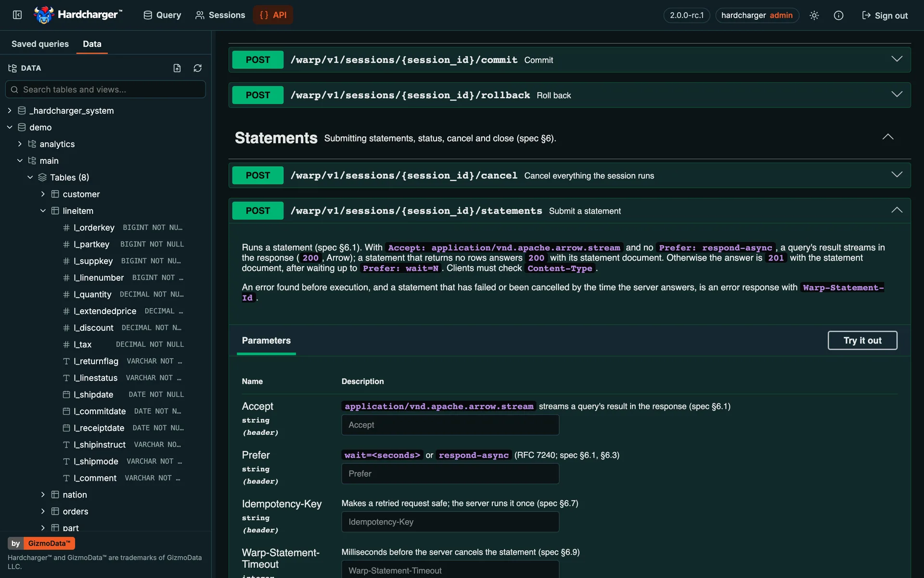This screenshot has width=924, height=578.
Task: Click the l_receiptdate calendar icon
Action: [66, 428]
